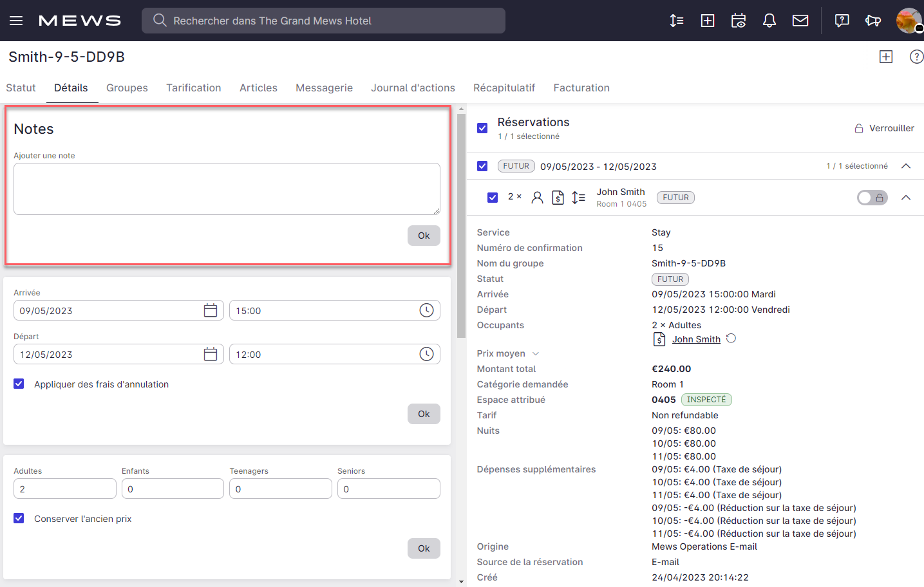The image size is (924, 587).
Task: Click the clock icon for Départ time
Action: (426, 354)
